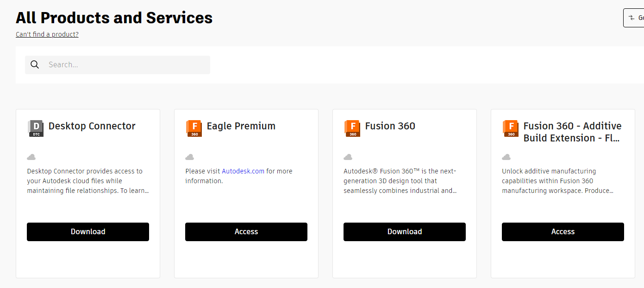The height and width of the screenshot is (288, 644).
Task: Download Desktop Connector
Action: pyautogui.click(x=88, y=232)
